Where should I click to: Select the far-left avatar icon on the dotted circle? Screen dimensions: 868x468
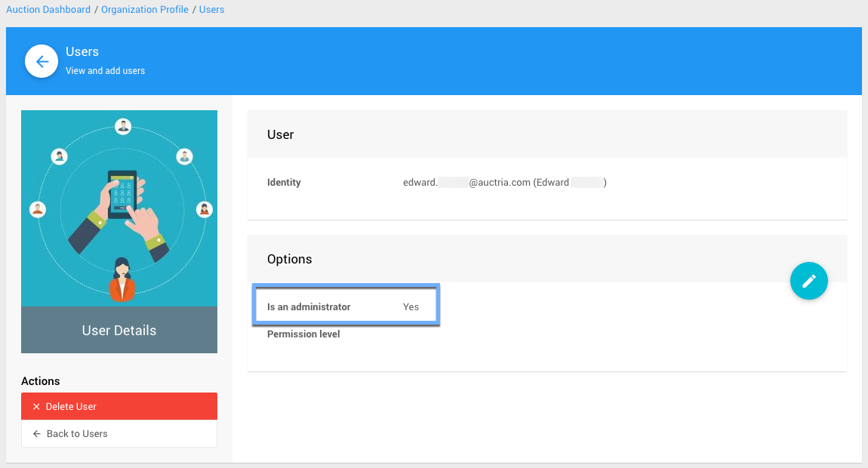click(38, 209)
